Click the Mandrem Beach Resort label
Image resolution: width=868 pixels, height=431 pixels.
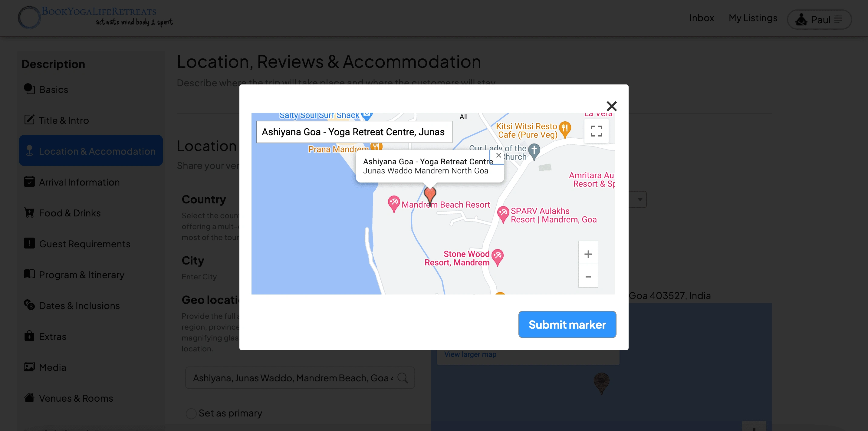[446, 205]
